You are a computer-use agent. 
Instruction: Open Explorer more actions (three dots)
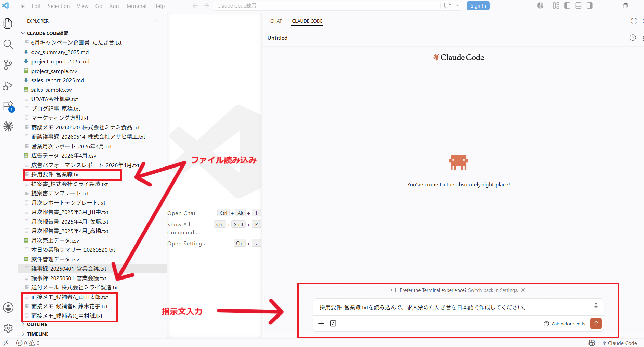(157, 21)
